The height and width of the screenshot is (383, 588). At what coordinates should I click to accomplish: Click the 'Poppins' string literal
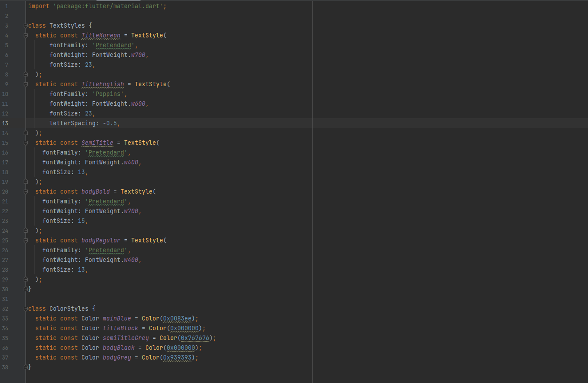108,94
